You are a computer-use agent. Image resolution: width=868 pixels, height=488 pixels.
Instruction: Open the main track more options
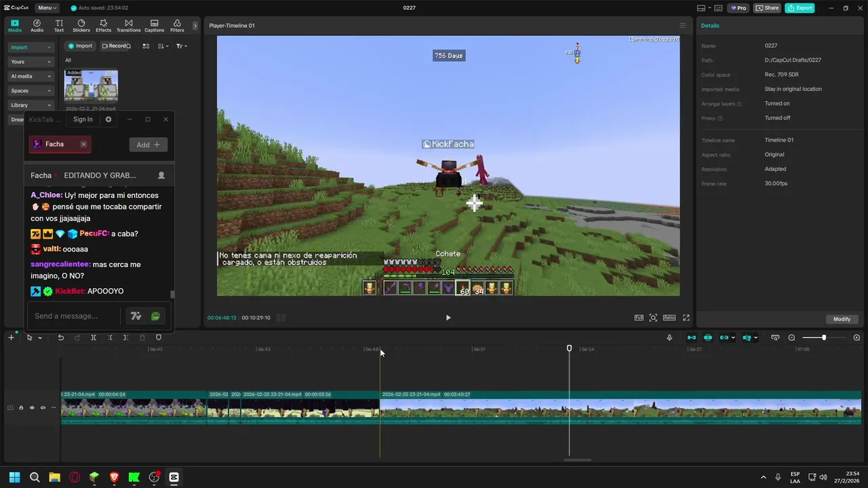pos(54,408)
